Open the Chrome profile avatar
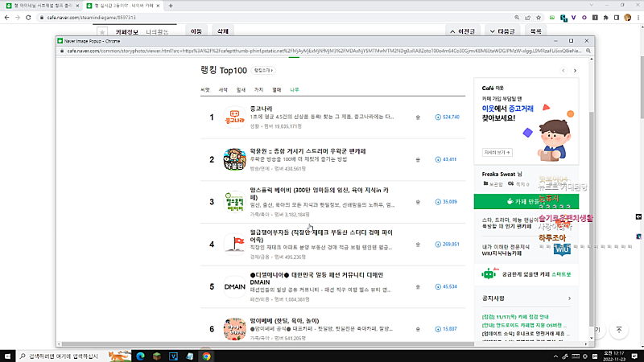644x362 pixels. (x=627, y=18)
